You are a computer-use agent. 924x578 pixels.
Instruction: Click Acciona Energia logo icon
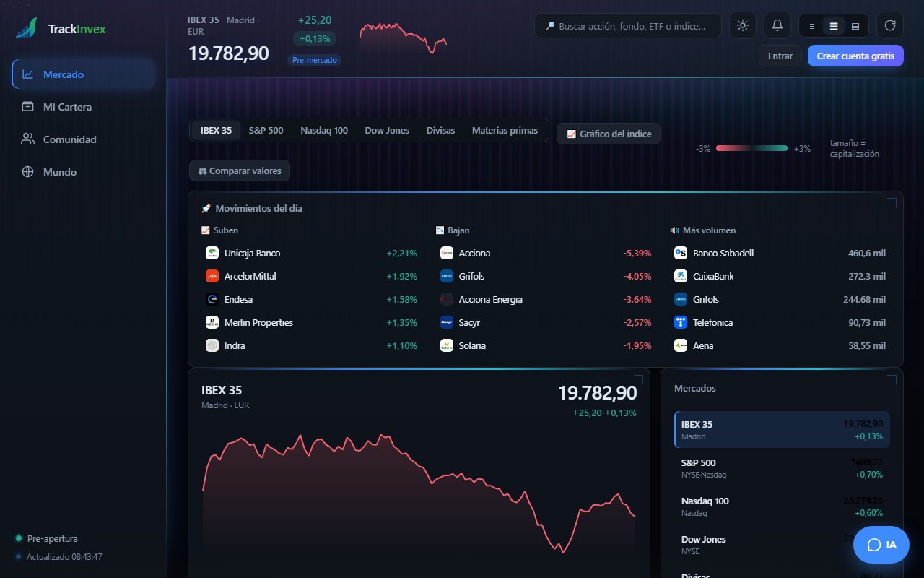(447, 299)
